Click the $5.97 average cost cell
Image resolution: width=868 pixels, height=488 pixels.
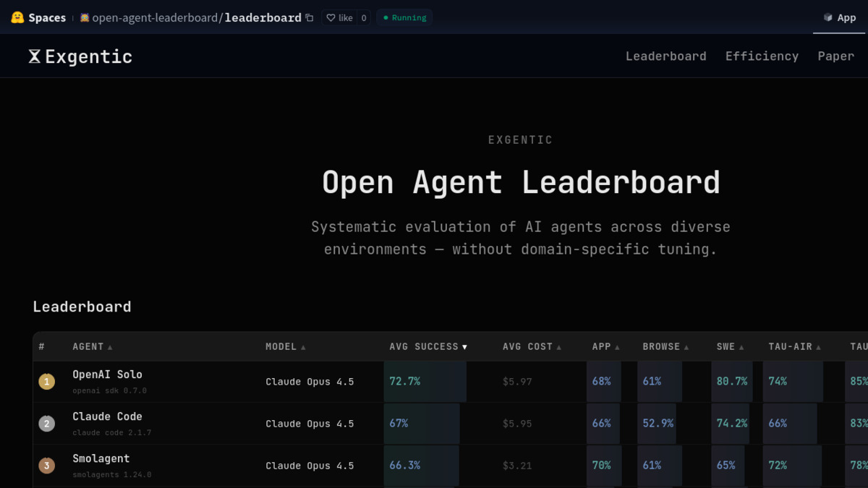coord(517,382)
